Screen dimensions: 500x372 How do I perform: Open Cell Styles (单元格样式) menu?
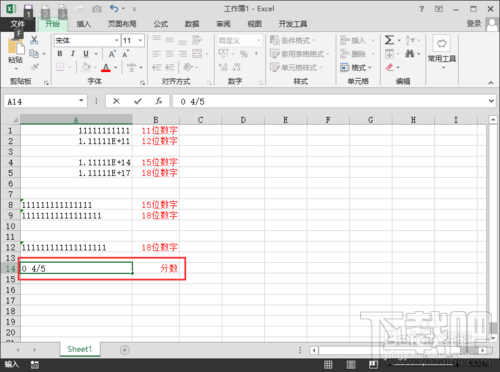point(296,67)
